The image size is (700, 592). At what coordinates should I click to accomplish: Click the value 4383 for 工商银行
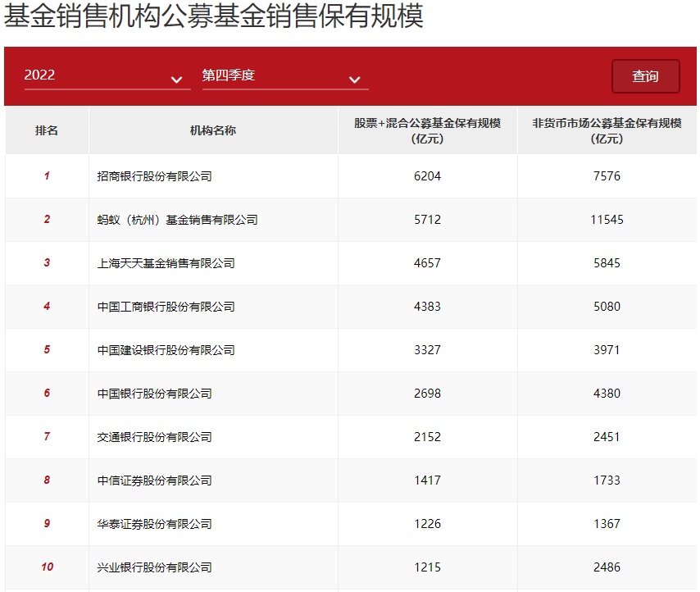pyautogui.click(x=427, y=307)
